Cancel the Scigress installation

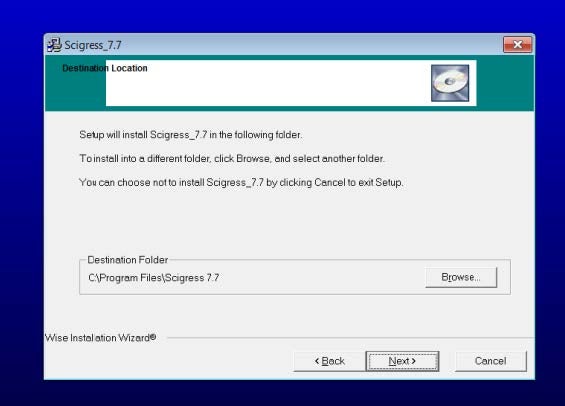pyautogui.click(x=490, y=361)
